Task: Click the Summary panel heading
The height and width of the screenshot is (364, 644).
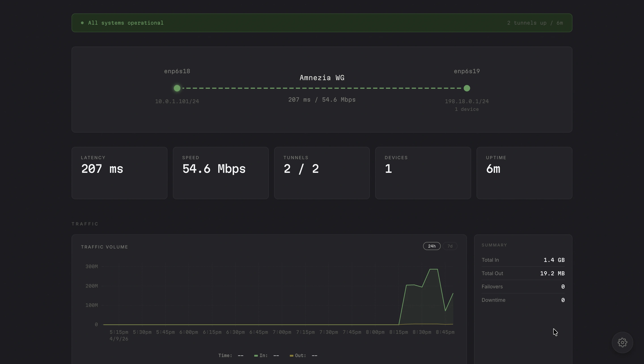Action: [494, 245]
